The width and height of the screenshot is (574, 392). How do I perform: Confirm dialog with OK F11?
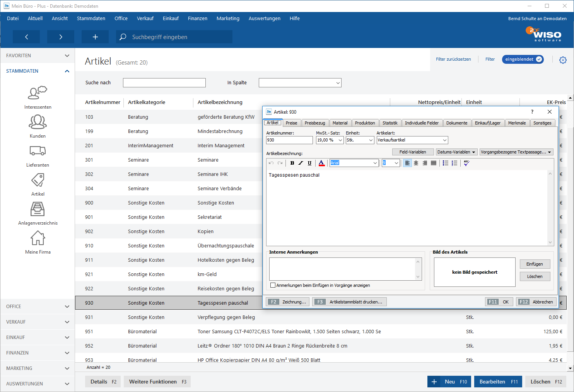pos(499,302)
